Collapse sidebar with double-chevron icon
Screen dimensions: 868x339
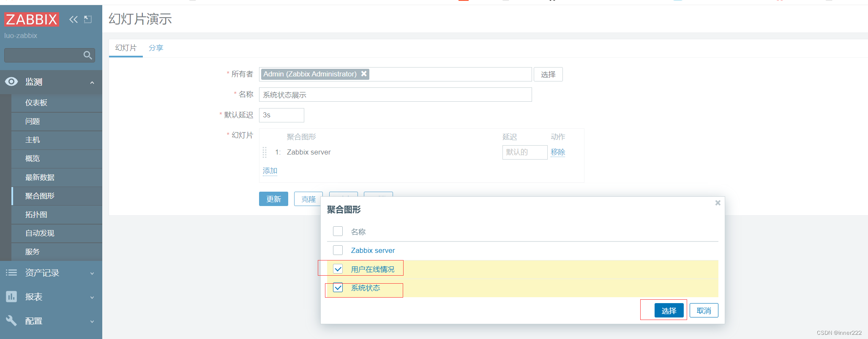tap(74, 19)
